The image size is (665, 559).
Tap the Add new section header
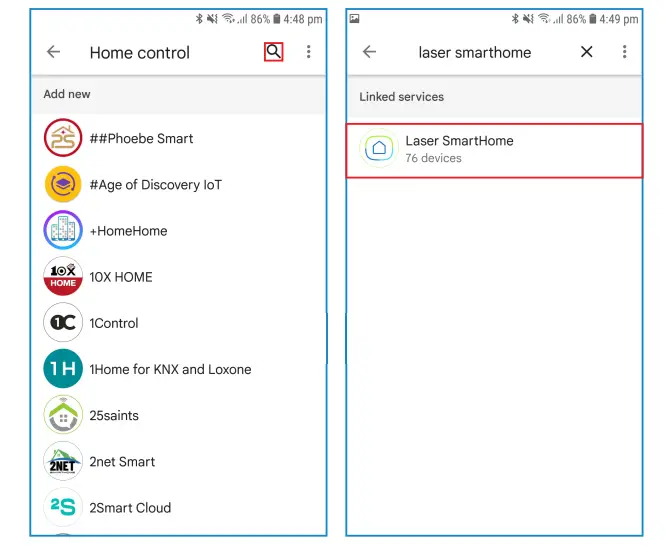click(67, 94)
